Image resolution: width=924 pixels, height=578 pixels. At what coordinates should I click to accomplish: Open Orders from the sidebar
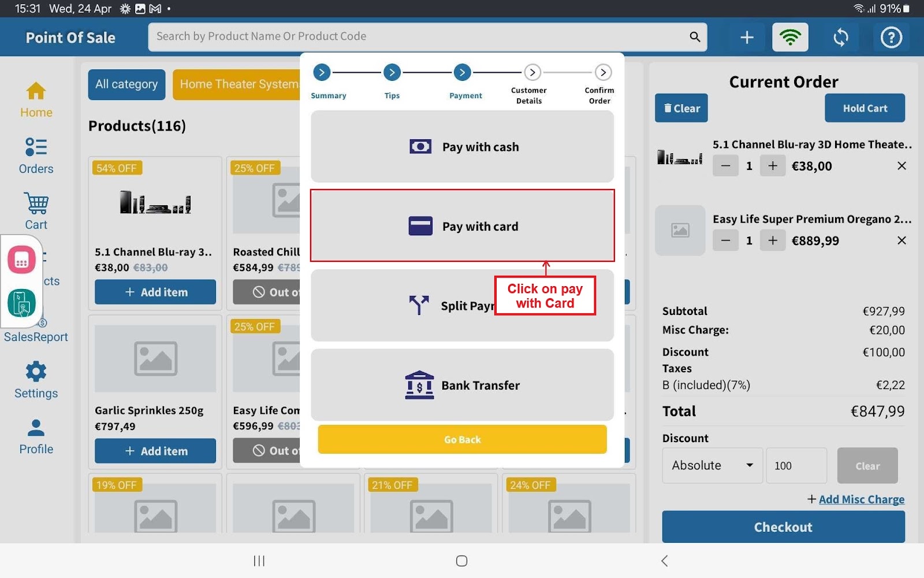36,155
